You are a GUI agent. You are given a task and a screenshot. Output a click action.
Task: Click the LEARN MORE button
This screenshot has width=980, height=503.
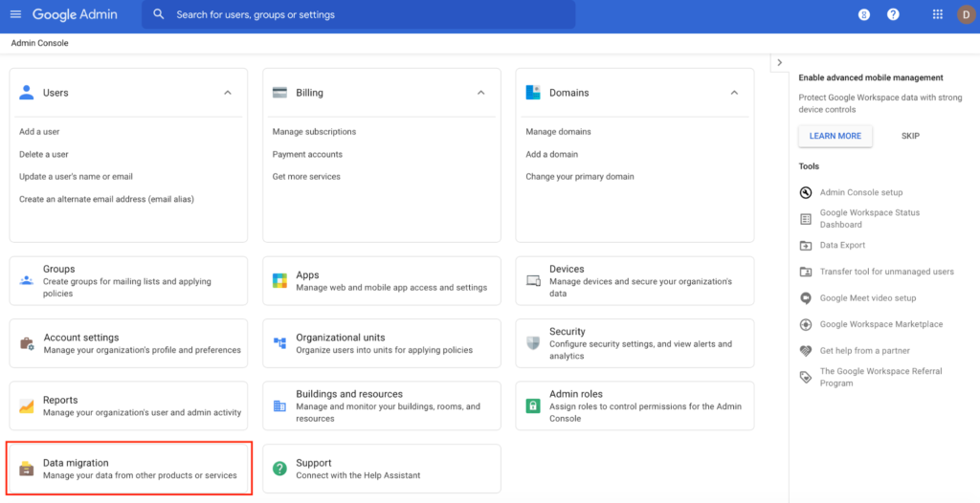coord(835,136)
